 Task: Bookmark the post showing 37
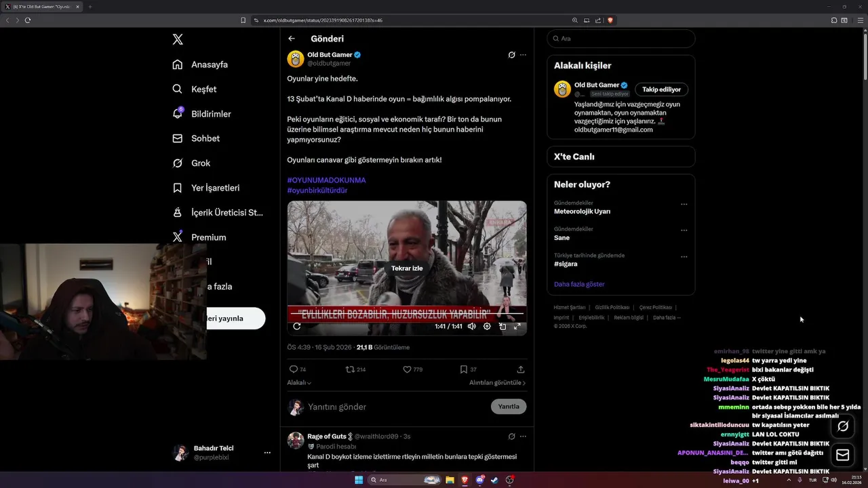coord(468,369)
